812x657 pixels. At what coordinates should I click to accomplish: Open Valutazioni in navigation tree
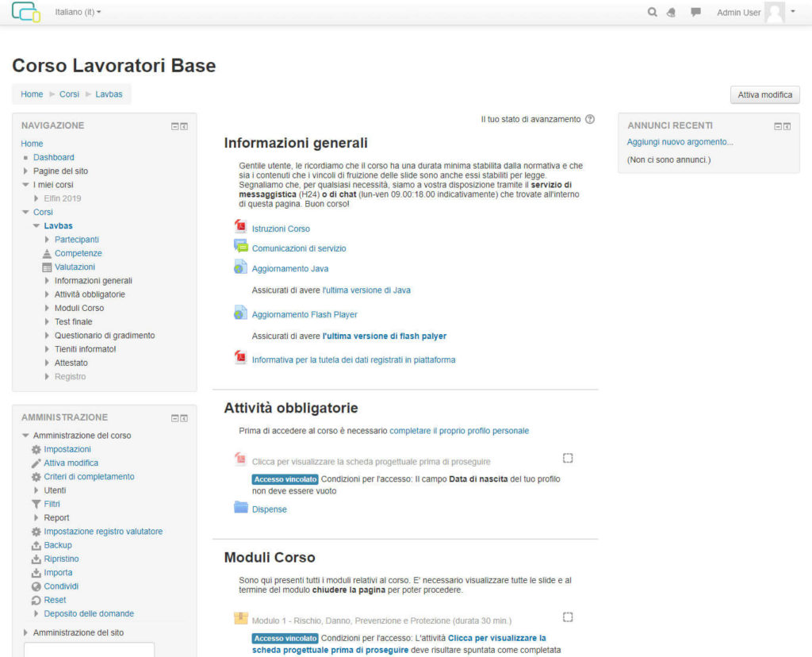[x=75, y=267]
